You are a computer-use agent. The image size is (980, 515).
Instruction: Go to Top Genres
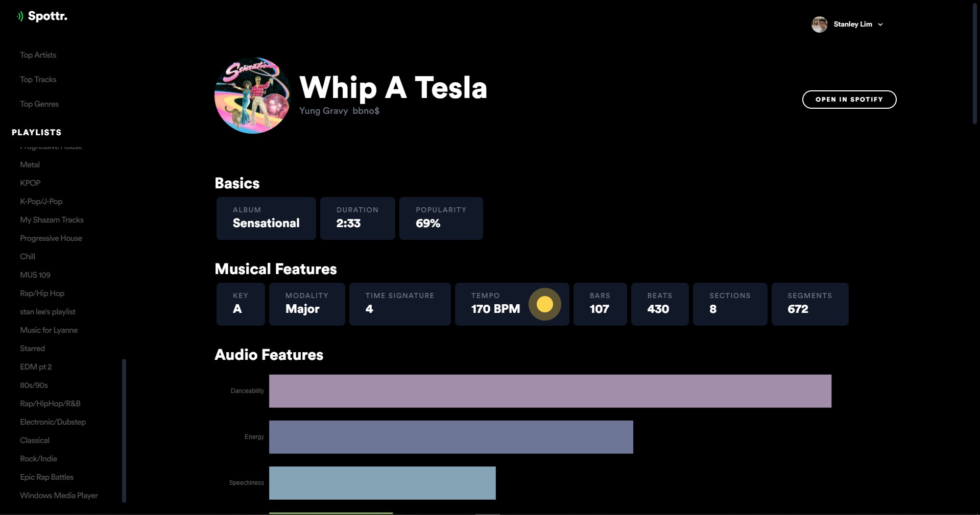click(x=39, y=104)
